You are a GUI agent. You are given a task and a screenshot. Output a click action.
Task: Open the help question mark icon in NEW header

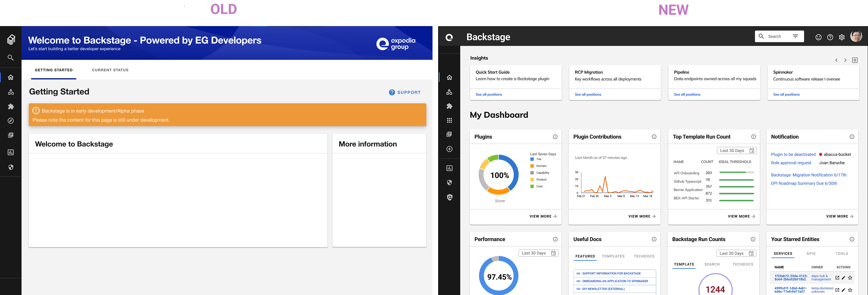pos(830,37)
